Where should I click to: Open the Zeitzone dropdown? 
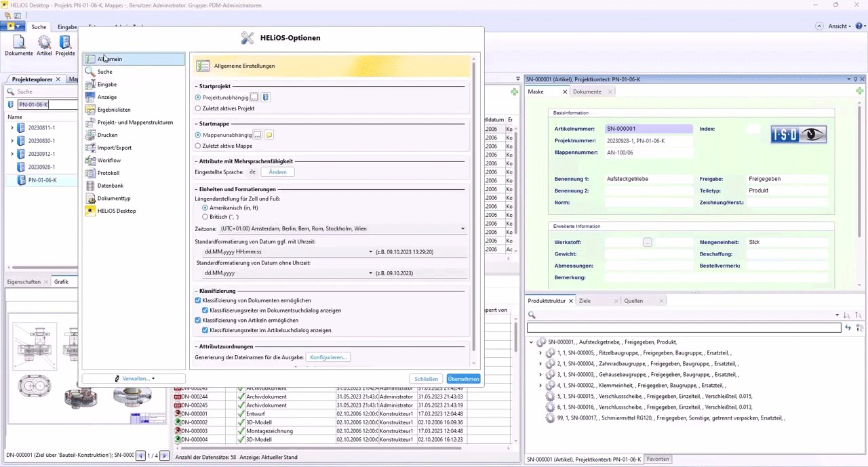click(463, 229)
